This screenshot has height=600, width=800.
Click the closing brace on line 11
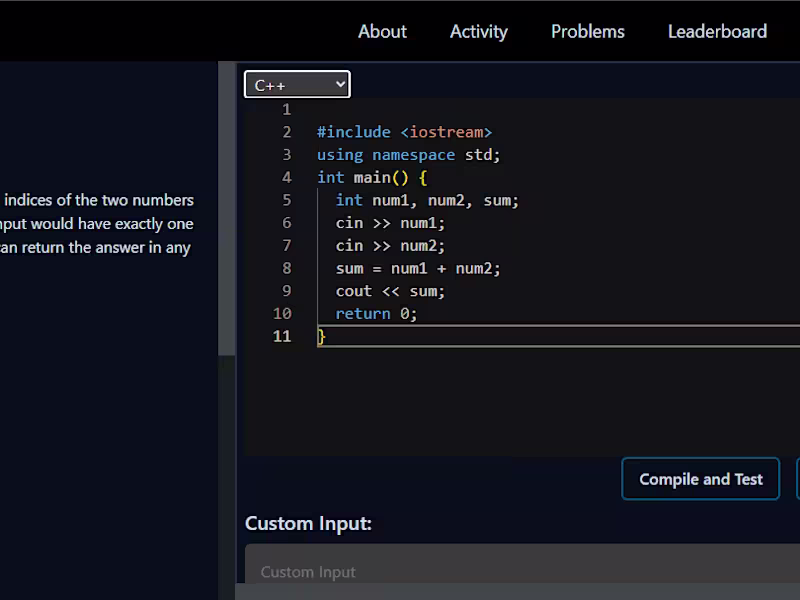322,337
